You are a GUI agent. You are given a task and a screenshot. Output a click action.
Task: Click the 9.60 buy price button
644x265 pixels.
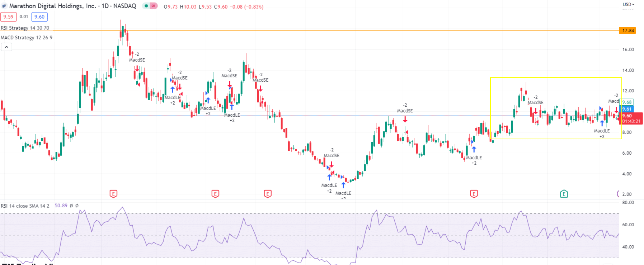pyautogui.click(x=39, y=17)
